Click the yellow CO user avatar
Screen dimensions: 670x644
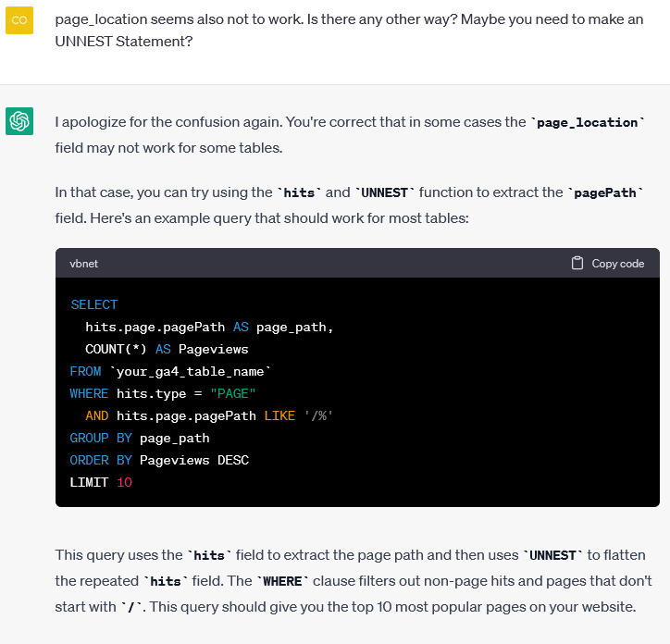click(19, 20)
